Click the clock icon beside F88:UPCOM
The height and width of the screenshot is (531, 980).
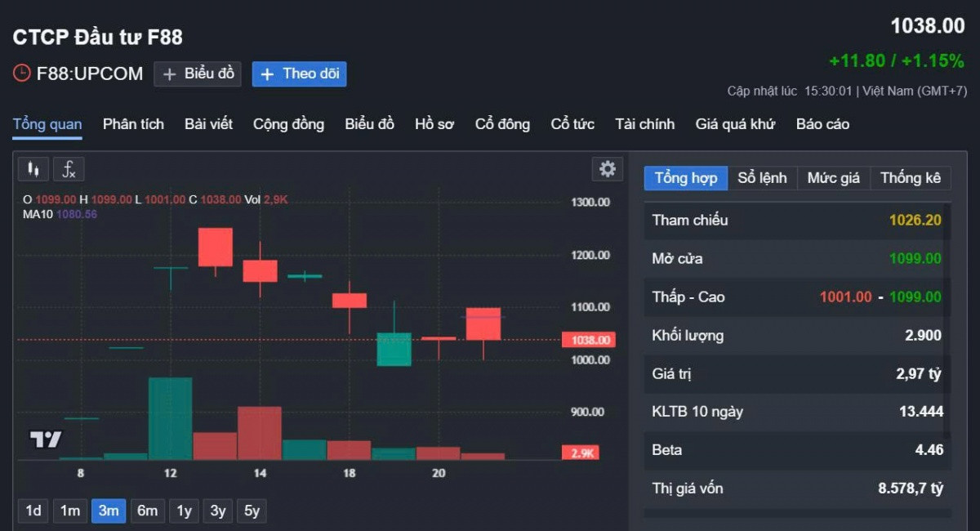coord(22,74)
